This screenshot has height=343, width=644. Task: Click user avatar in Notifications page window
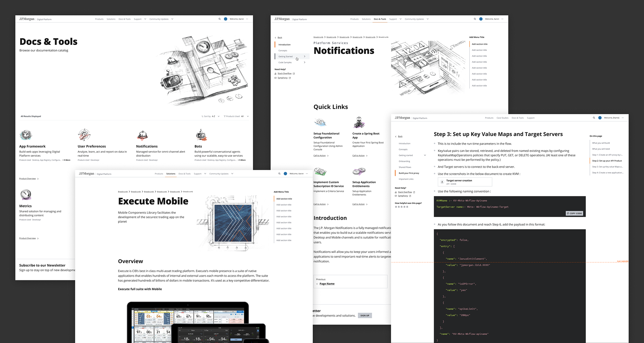coord(481,19)
